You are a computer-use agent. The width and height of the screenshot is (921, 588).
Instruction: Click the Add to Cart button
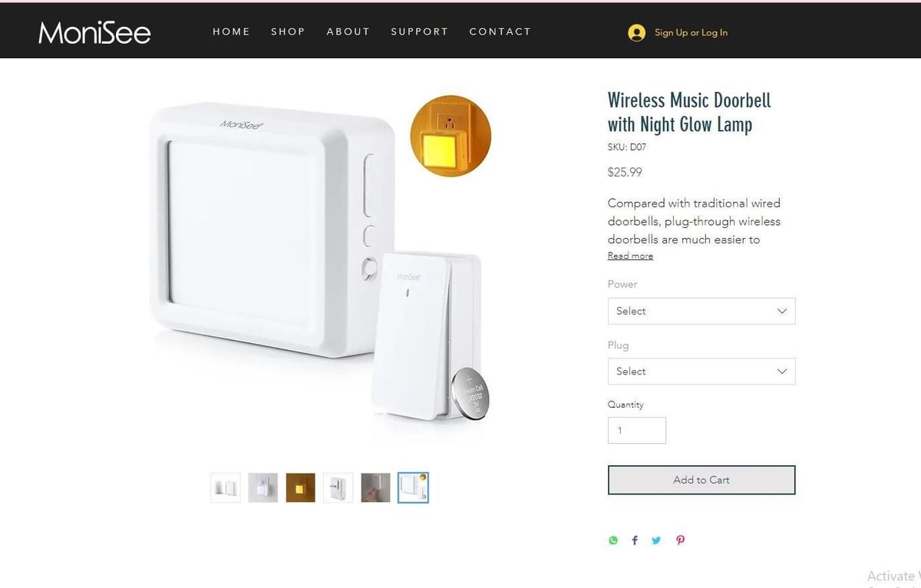pyautogui.click(x=701, y=480)
